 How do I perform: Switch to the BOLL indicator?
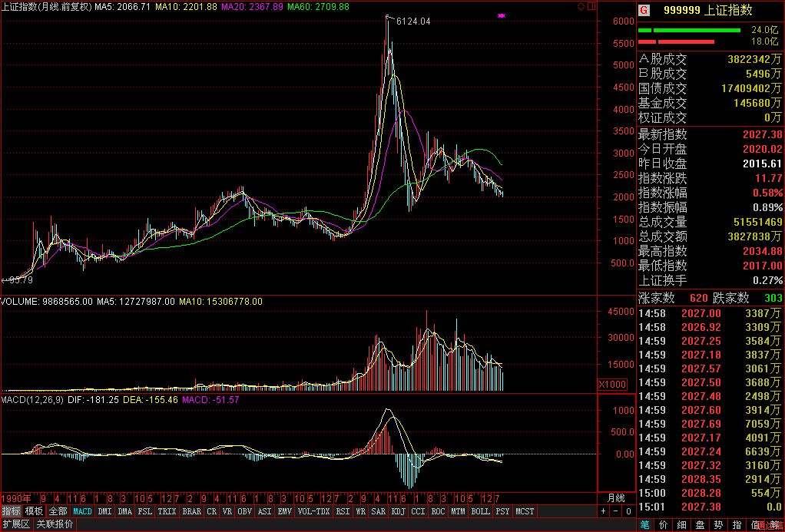pos(481,511)
